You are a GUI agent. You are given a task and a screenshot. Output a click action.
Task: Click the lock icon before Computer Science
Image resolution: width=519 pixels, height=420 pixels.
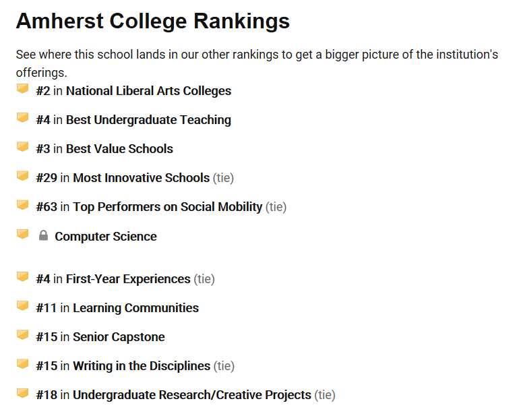[44, 236]
